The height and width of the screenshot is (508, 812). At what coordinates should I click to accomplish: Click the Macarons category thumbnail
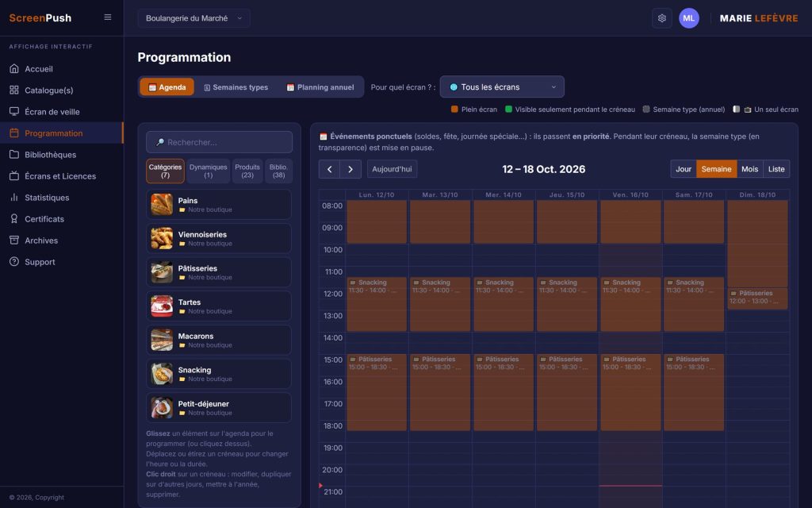click(x=162, y=340)
